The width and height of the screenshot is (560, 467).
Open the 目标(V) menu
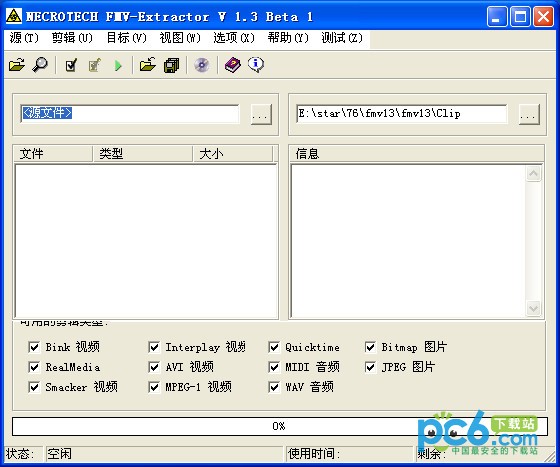tap(127, 38)
